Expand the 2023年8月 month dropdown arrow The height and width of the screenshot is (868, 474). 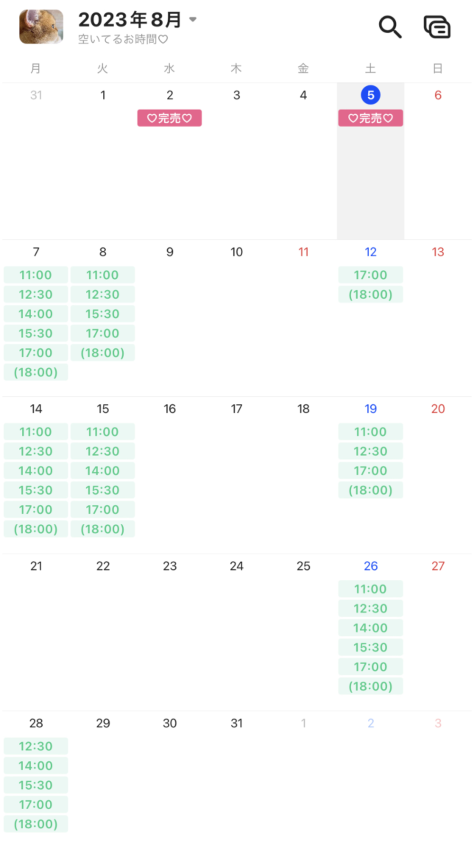[x=193, y=19]
